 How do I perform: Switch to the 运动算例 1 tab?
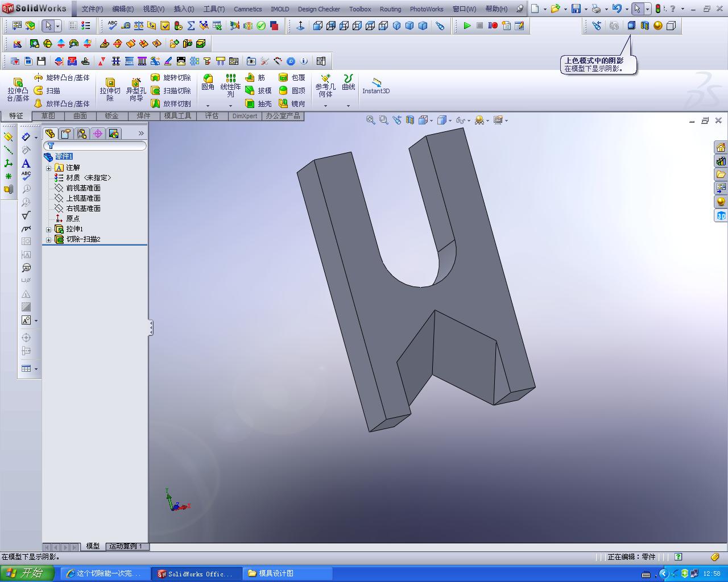(x=126, y=546)
